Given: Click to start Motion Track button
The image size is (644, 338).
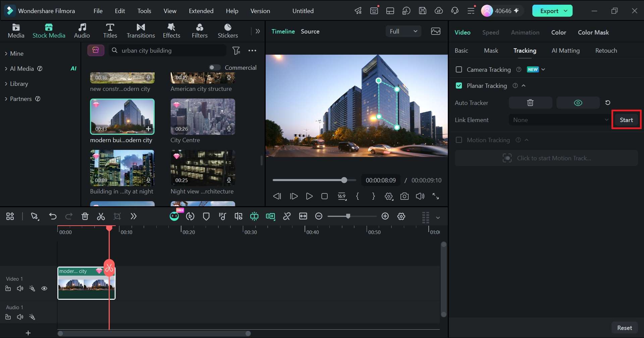Looking at the screenshot, I should click(546, 158).
